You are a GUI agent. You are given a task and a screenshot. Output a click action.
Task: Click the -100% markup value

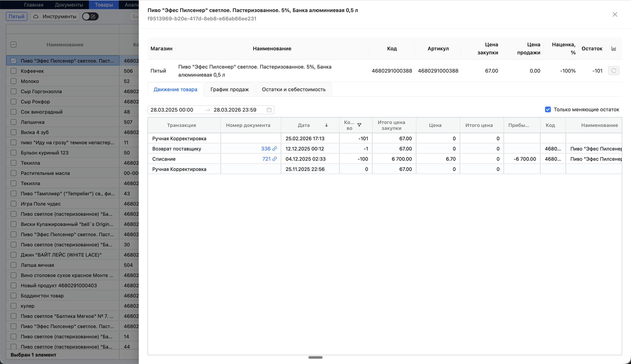568,71
